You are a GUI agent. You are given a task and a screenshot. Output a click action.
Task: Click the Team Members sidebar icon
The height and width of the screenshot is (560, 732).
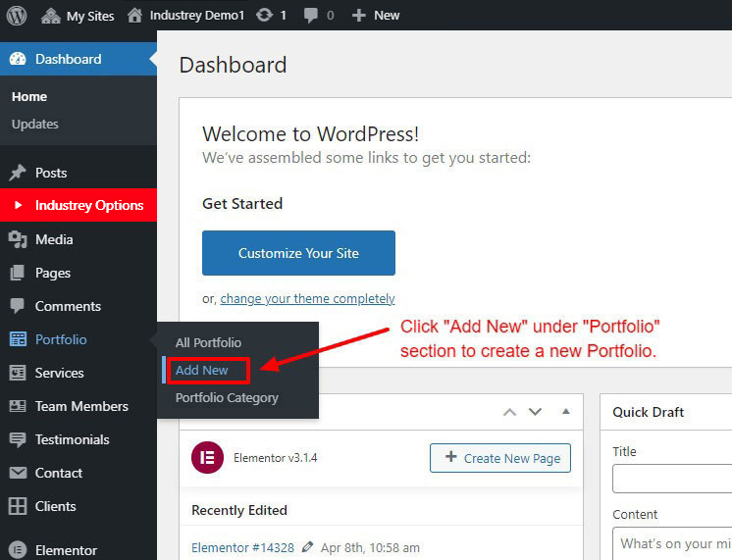click(x=18, y=406)
